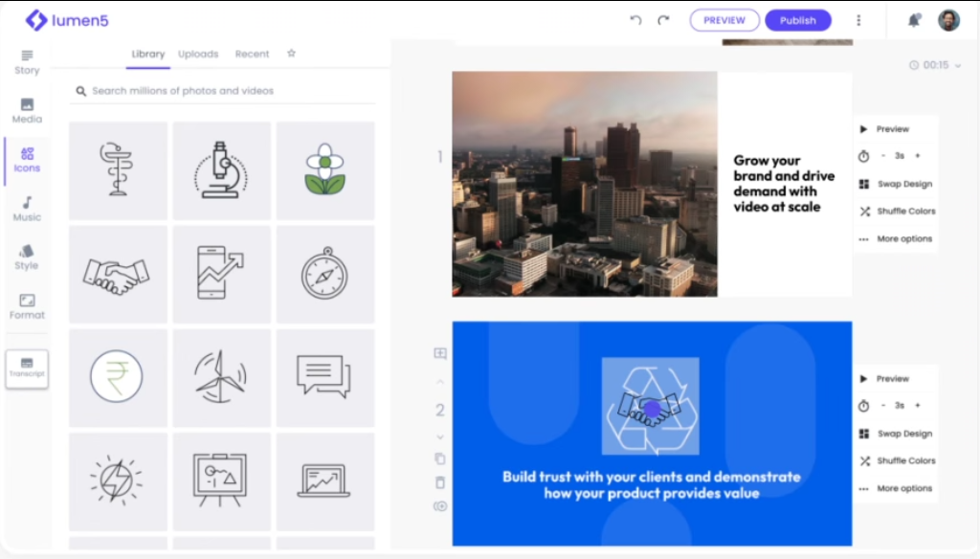Click the lumen5 logo
The width and height of the screenshot is (980, 559).
point(67,20)
